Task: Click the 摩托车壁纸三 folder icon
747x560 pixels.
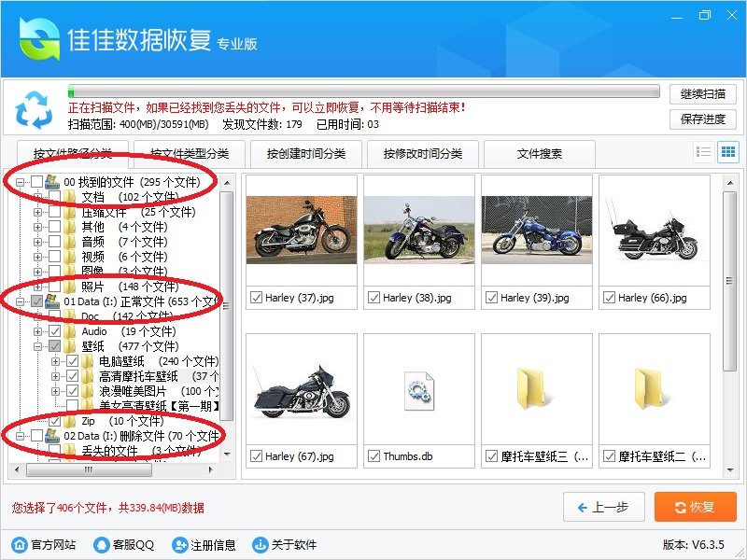Action: tap(531, 388)
